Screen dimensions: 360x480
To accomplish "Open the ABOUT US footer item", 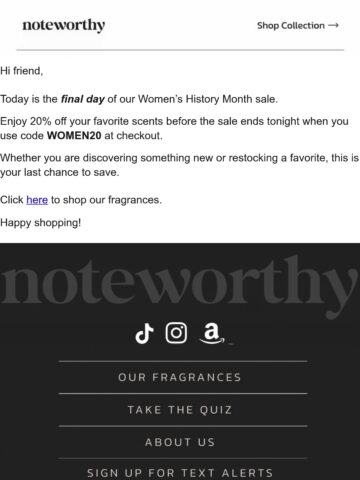I will [x=180, y=442].
